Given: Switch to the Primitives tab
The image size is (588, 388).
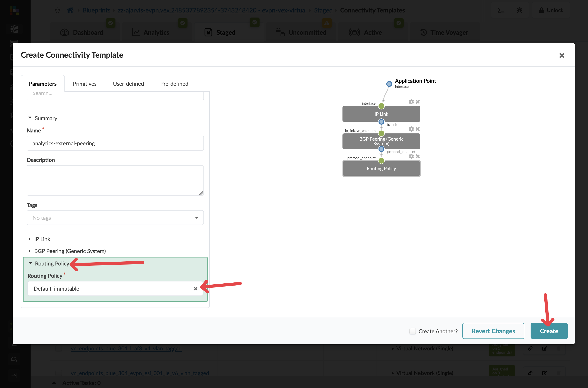Looking at the screenshot, I should point(85,84).
